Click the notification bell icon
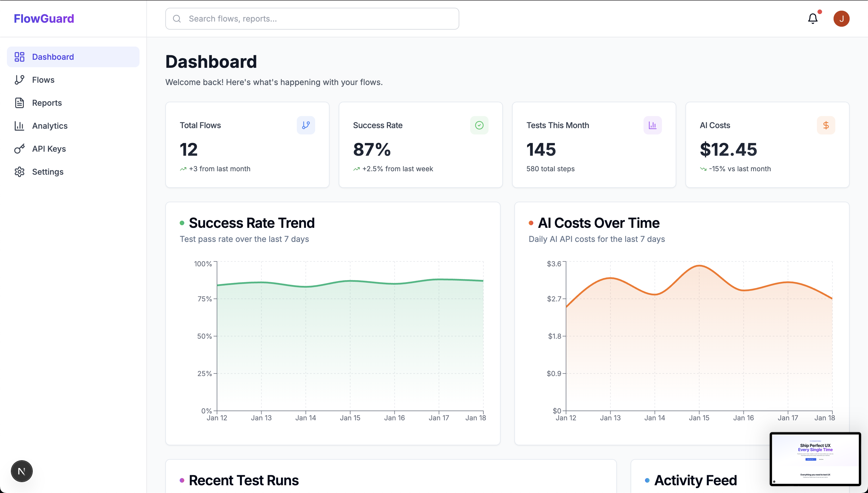Viewport: 868px width, 493px height. 813,19
